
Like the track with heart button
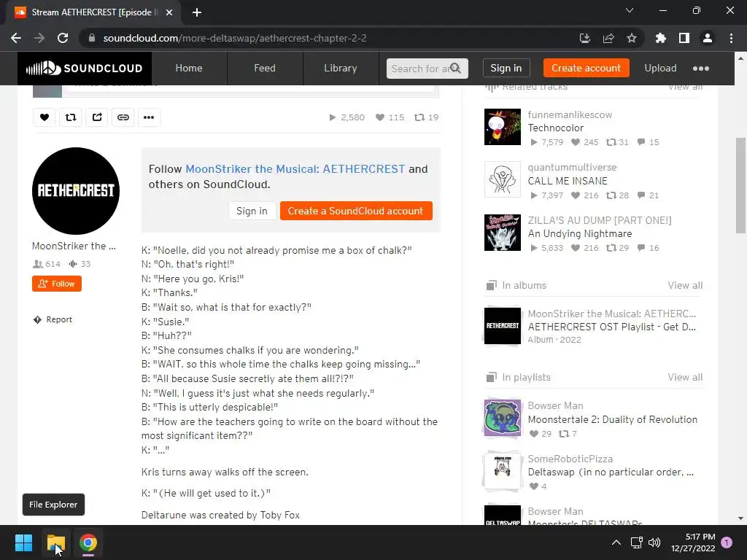44,117
